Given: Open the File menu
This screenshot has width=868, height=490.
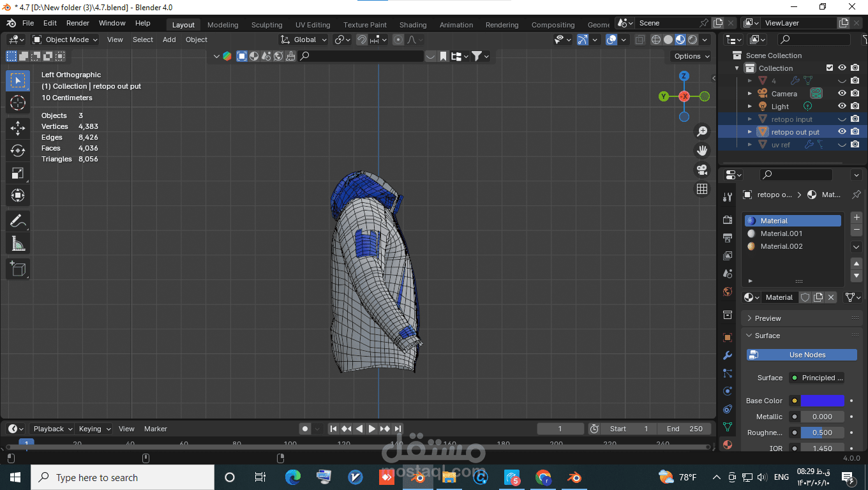Looking at the screenshot, I should 28,23.
